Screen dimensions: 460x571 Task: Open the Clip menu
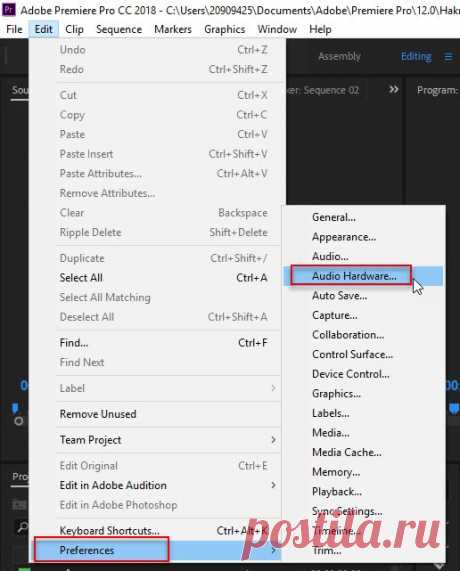tap(74, 29)
